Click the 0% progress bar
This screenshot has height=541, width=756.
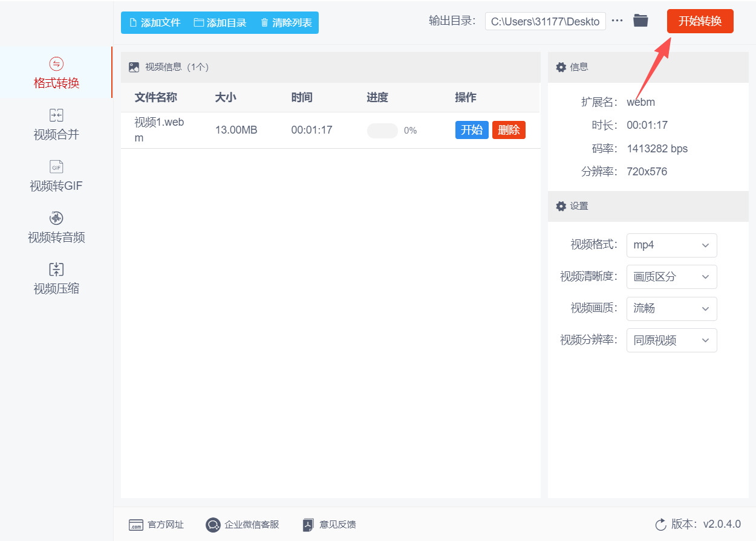point(382,131)
